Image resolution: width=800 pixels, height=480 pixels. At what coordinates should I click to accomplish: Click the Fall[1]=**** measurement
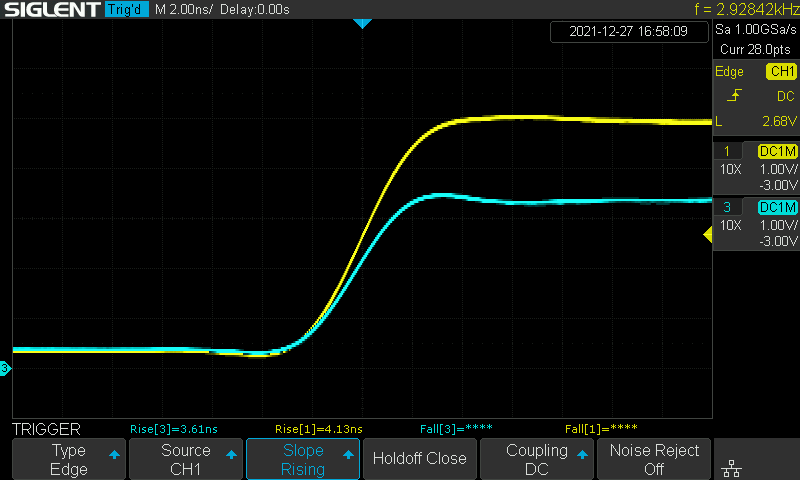click(601, 429)
